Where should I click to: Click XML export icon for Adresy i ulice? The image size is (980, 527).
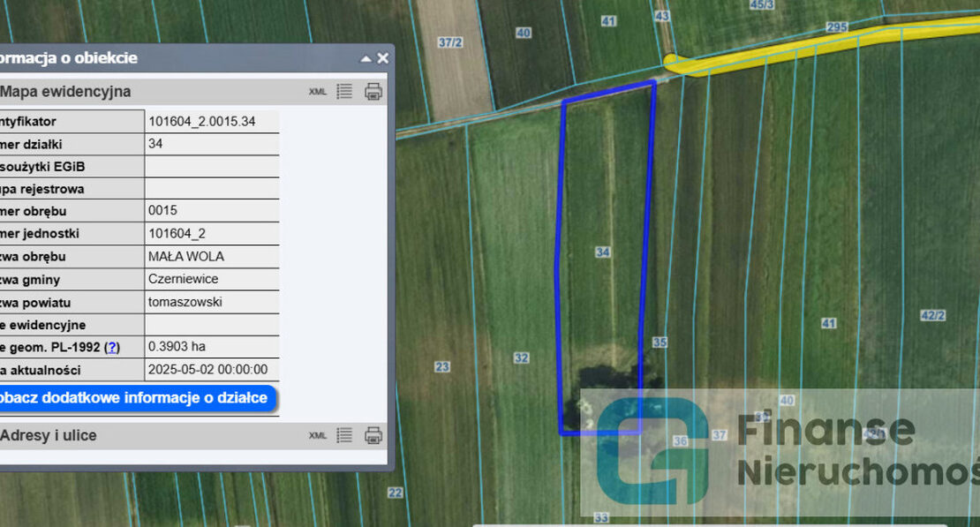coord(317,435)
